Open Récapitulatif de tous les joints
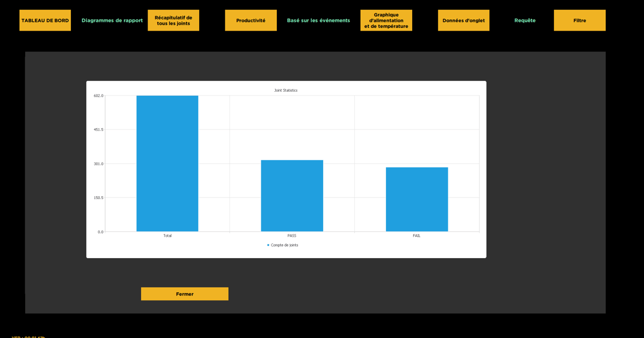The width and height of the screenshot is (644, 338). [173, 20]
